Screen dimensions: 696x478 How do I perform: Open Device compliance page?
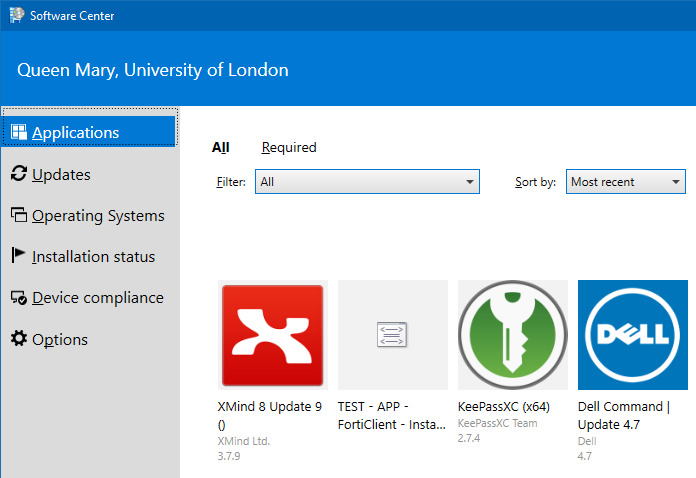98,298
